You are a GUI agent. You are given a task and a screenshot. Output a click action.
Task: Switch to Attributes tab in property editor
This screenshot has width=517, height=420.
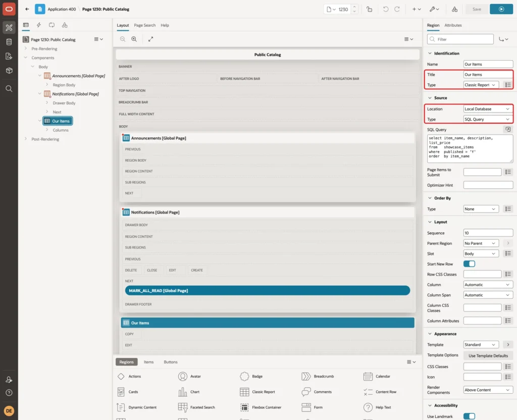tap(453, 25)
